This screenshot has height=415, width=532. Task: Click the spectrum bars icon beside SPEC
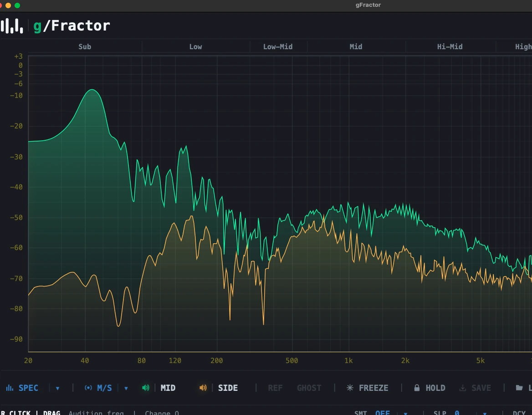coord(10,388)
